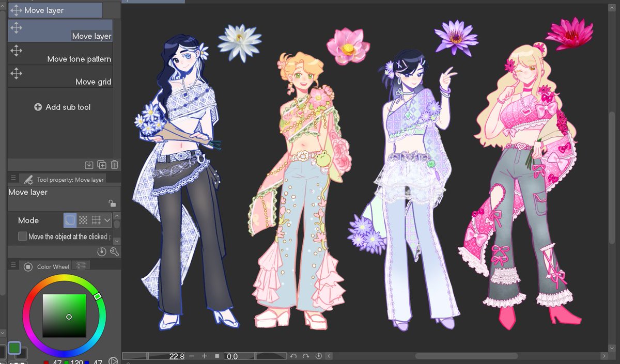The width and height of the screenshot is (620, 364).
Task: Open sub tool detail wrench icon
Action: coord(115,251)
